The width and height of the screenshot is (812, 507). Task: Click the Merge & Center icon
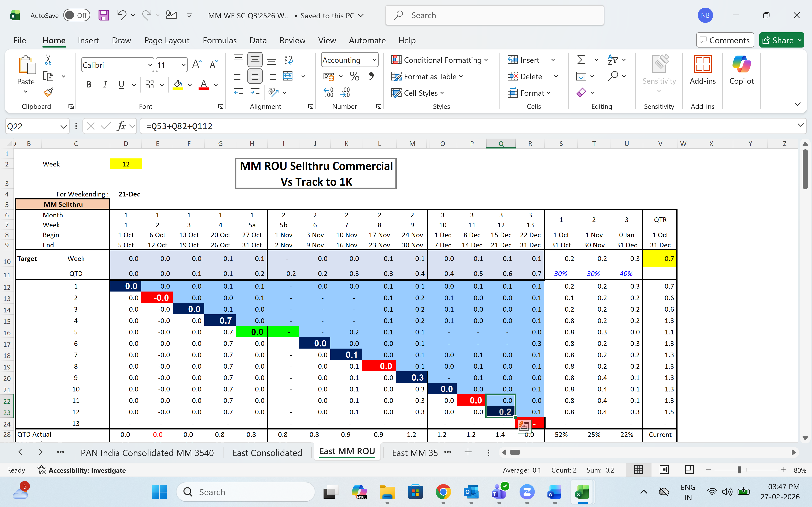coord(288,76)
